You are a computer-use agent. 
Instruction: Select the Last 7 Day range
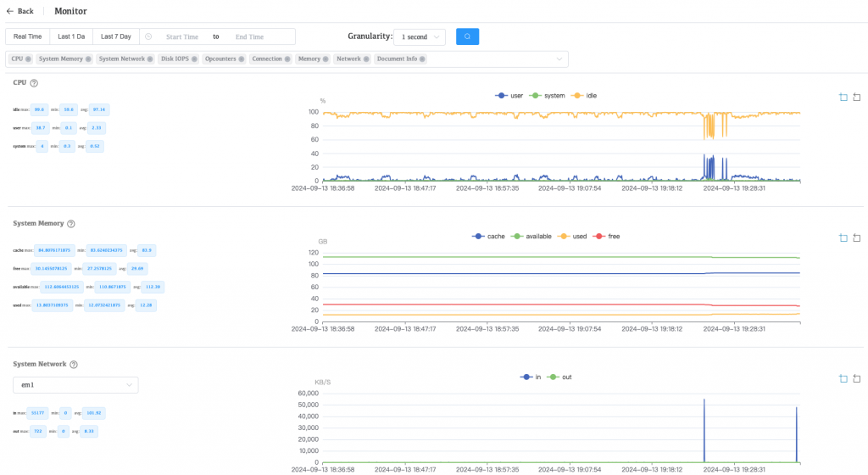click(115, 36)
